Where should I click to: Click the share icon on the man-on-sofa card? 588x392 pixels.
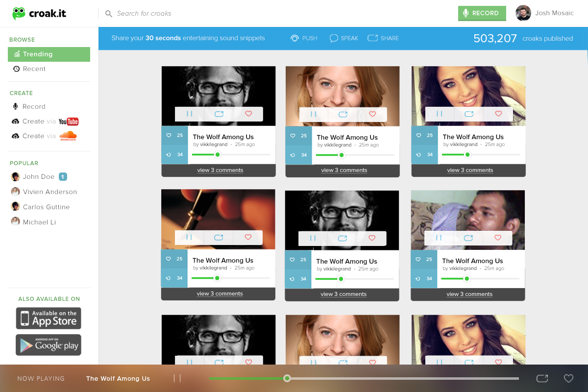click(468, 238)
